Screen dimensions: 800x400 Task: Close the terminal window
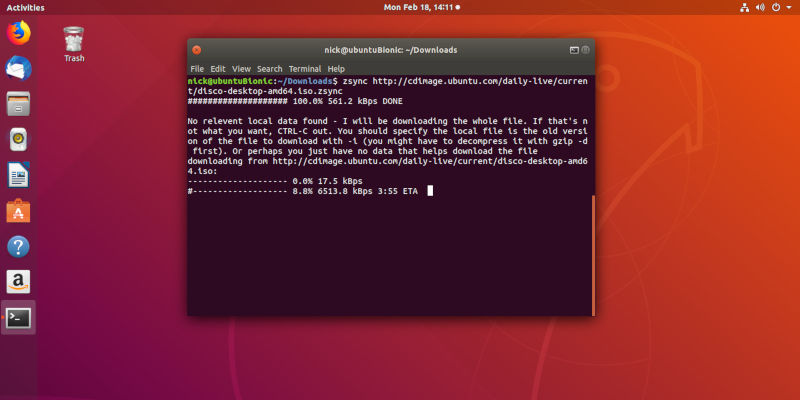[x=196, y=50]
